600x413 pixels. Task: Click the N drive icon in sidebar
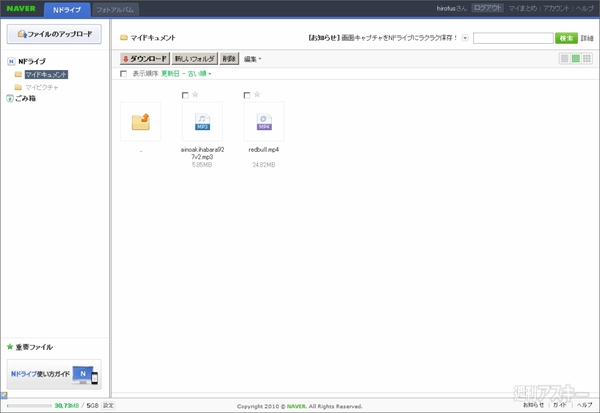tap(11, 61)
